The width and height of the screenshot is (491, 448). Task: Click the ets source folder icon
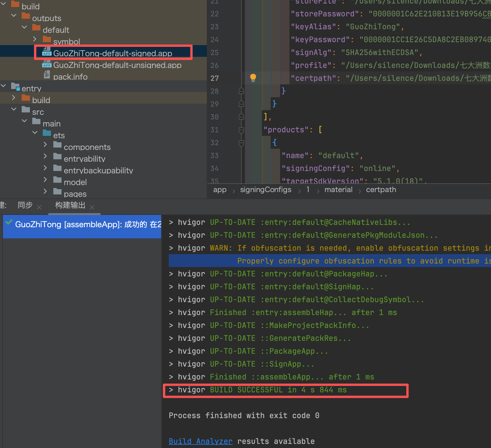click(47, 133)
